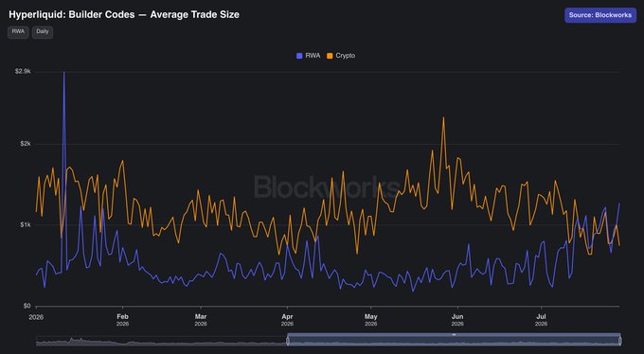644x354 pixels.
Task: Click the orange Crypto legend swatch
Action: tap(330, 56)
